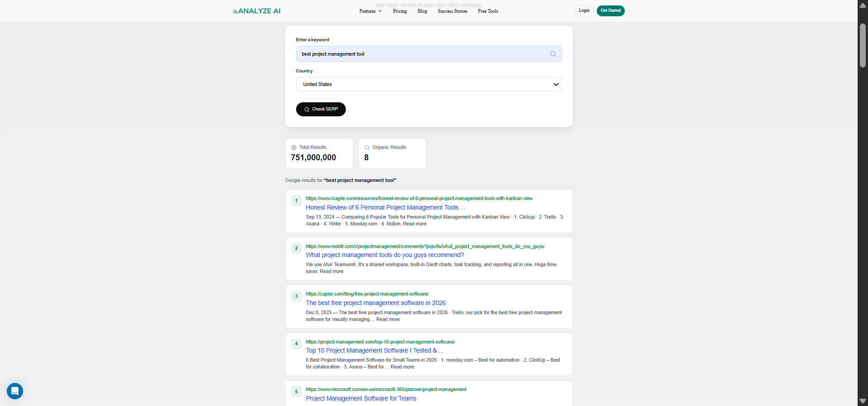Click the rank 4 number badge
This screenshot has width=868, height=406.
coord(297,344)
